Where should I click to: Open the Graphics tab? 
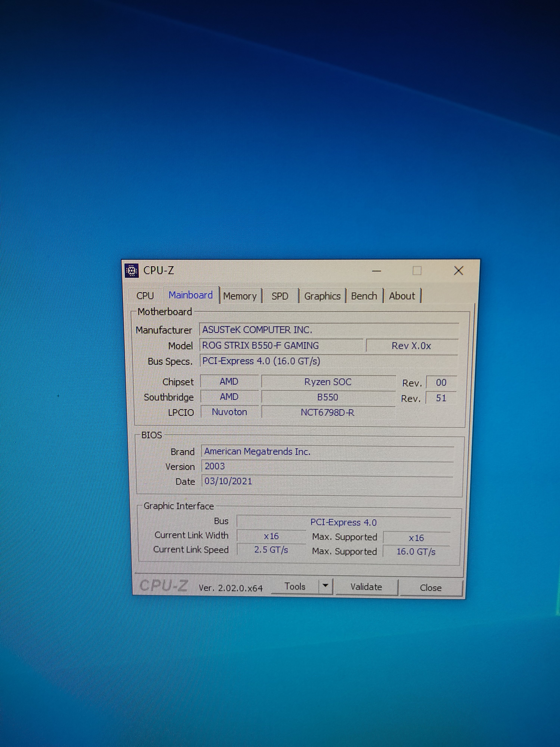click(x=322, y=296)
